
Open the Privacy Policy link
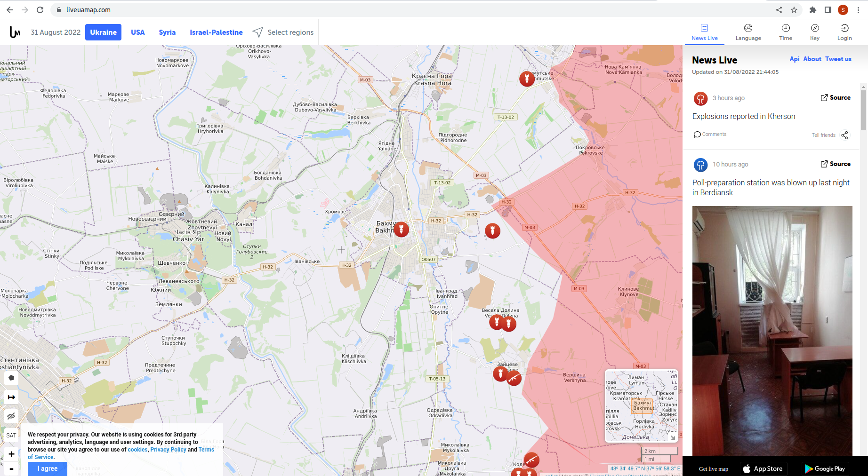pyautogui.click(x=168, y=449)
